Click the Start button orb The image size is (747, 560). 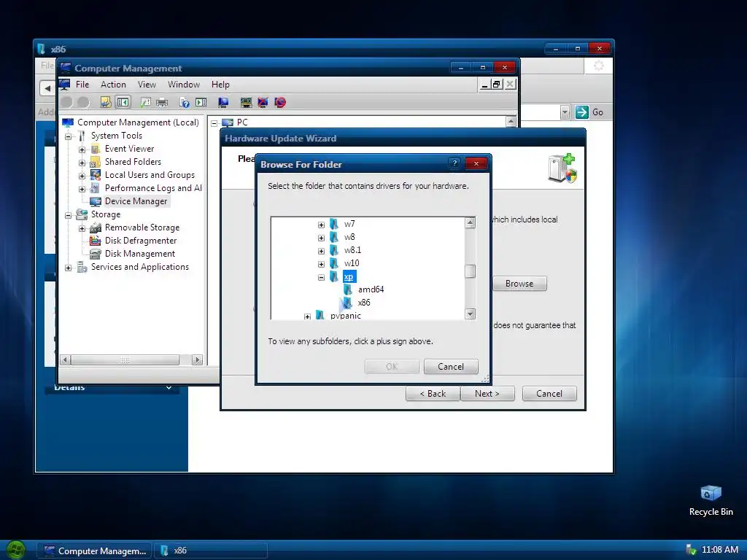(x=16, y=551)
